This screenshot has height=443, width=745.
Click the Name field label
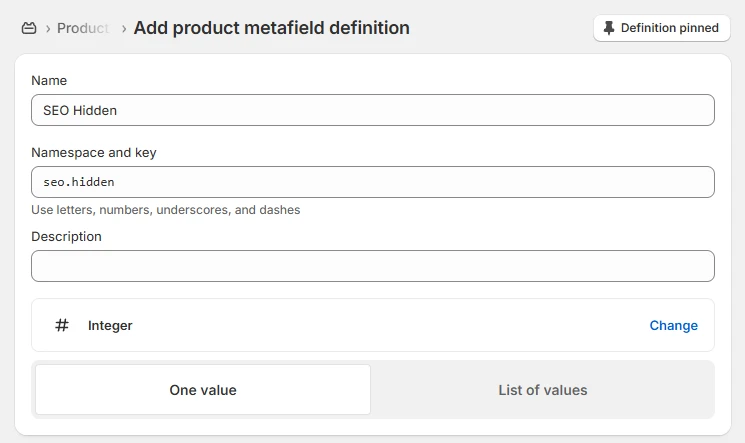[49, 80]
